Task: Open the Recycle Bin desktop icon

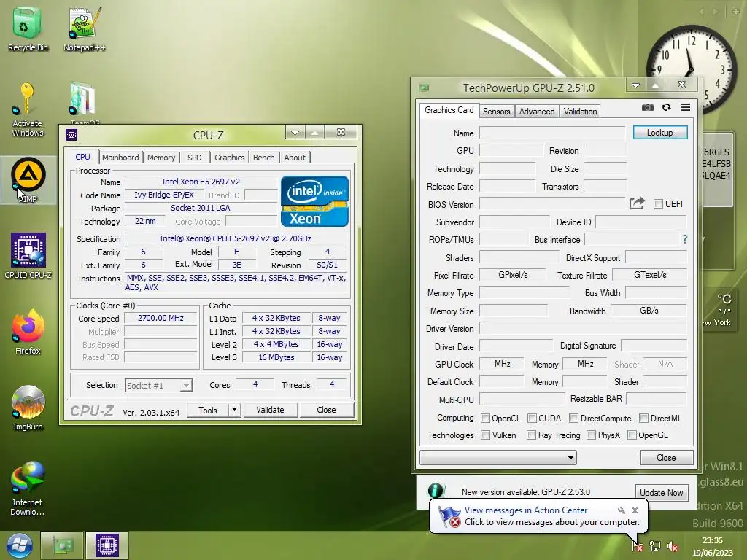Action: point(27,29)
